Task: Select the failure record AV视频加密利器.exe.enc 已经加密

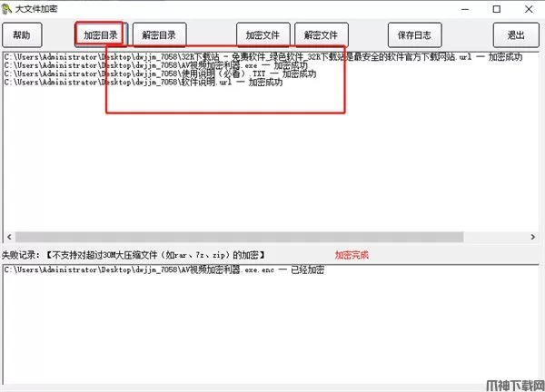Action: (164, 269)
